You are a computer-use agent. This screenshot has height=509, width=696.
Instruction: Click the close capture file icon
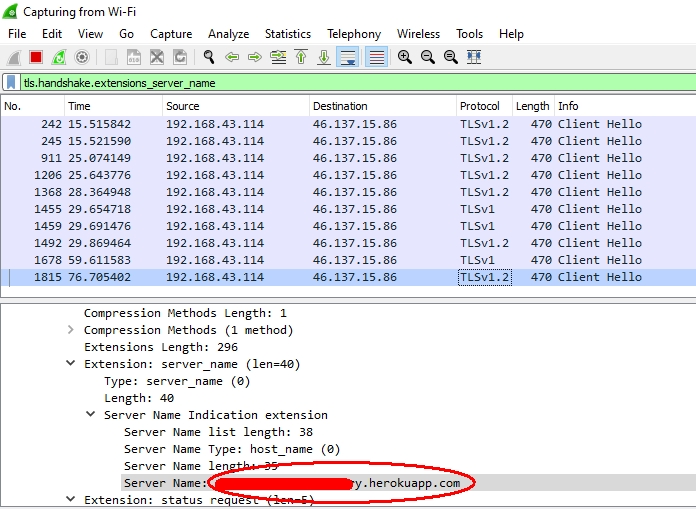point(157,57)
